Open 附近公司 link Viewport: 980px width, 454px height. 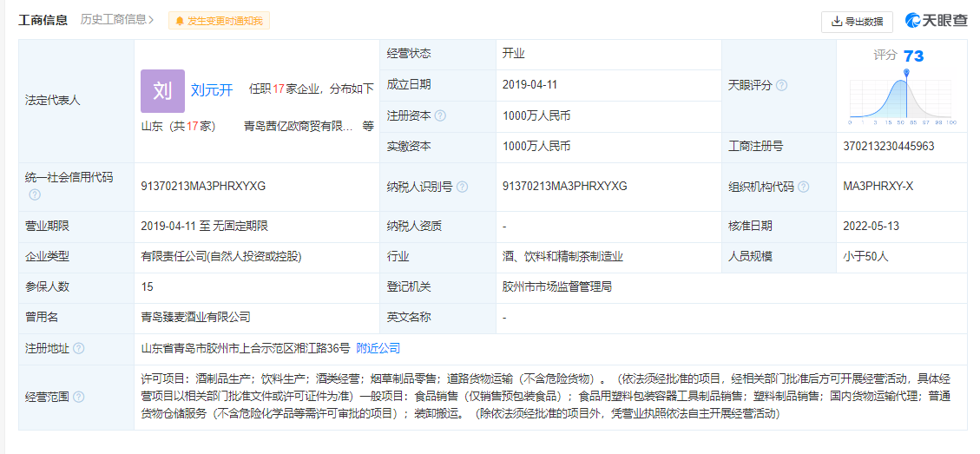378,348
